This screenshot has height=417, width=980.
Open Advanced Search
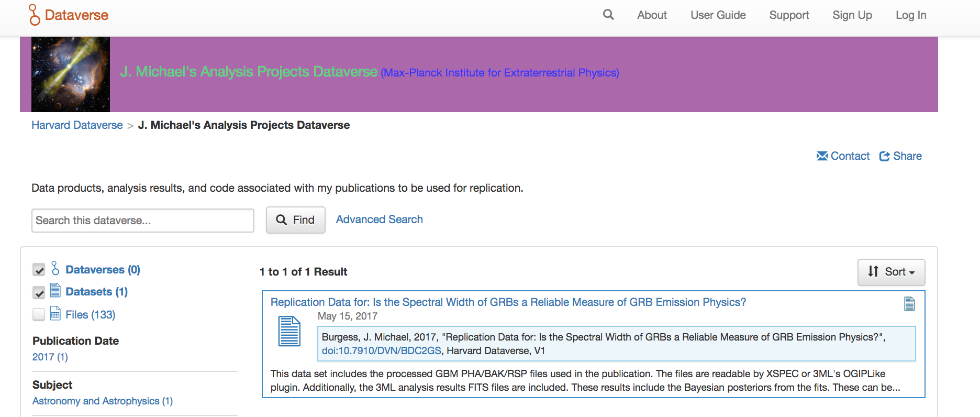coord(380,220)
